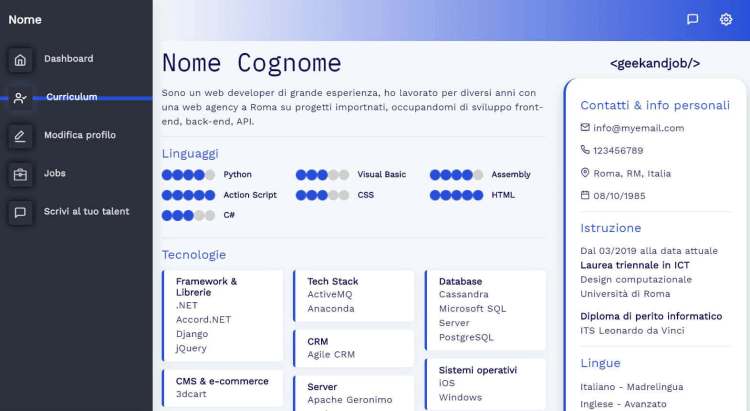This screenshot has height=411, width=750.
Task: Click the Scrivi al tuo talent chat icon
Action: [x=20, y=212]
